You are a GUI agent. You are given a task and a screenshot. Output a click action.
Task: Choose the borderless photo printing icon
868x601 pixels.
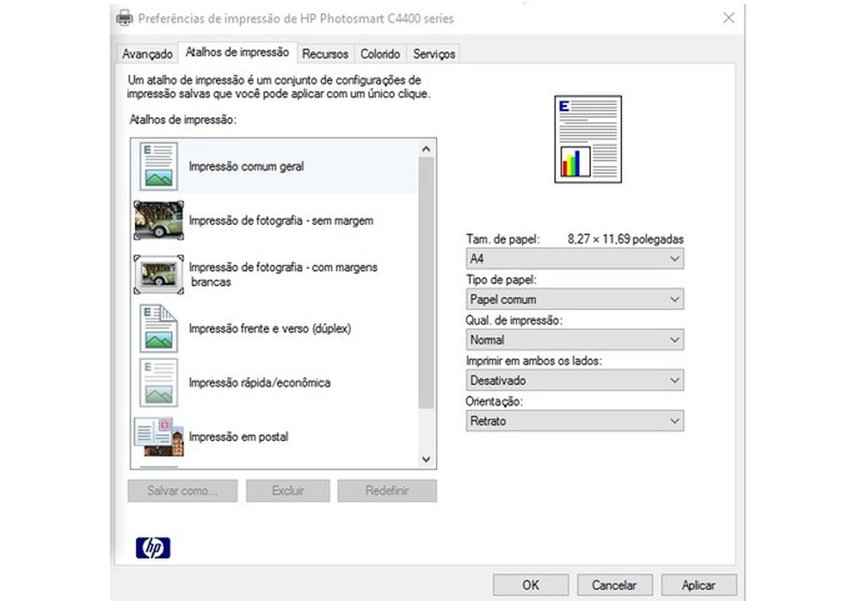[159, 221]
